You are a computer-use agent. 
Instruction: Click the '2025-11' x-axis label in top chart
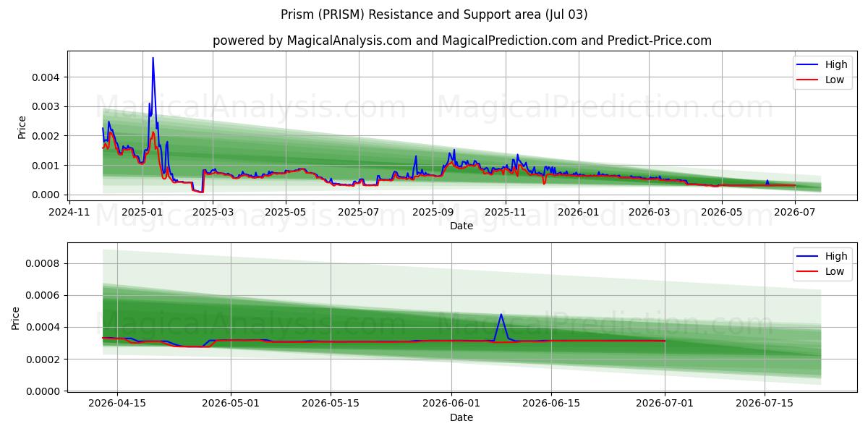coord(506,212)
